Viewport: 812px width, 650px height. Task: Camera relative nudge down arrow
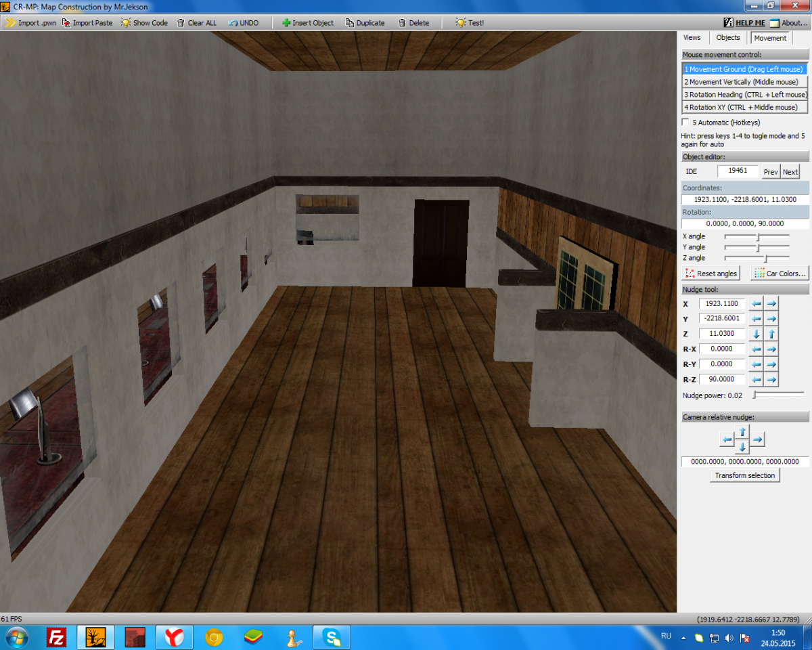coord(742,447)
